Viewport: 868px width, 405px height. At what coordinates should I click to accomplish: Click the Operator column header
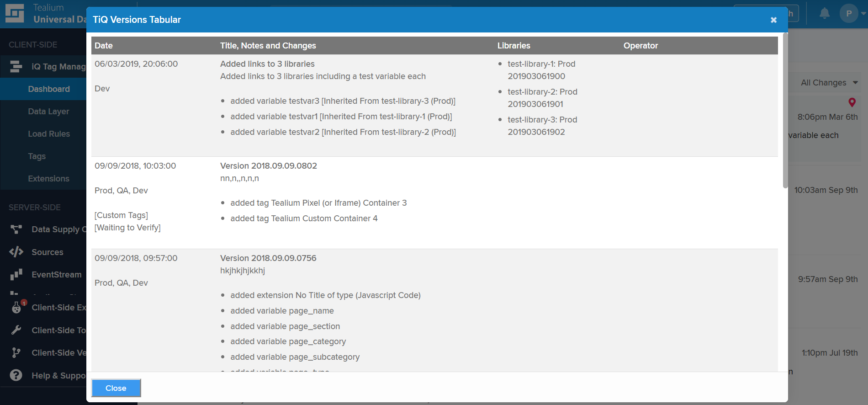pos(640,46)
